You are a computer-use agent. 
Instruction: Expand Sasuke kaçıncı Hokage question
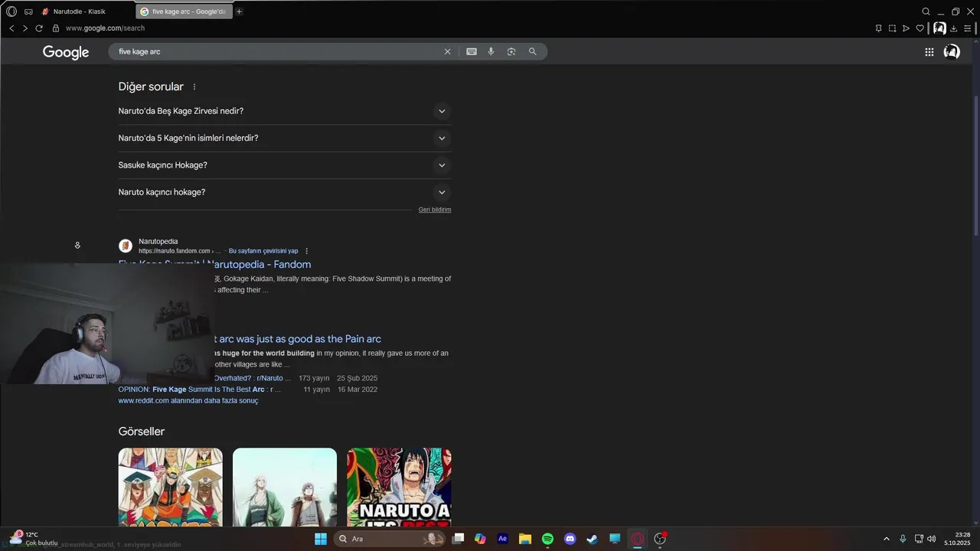point(285,165)
